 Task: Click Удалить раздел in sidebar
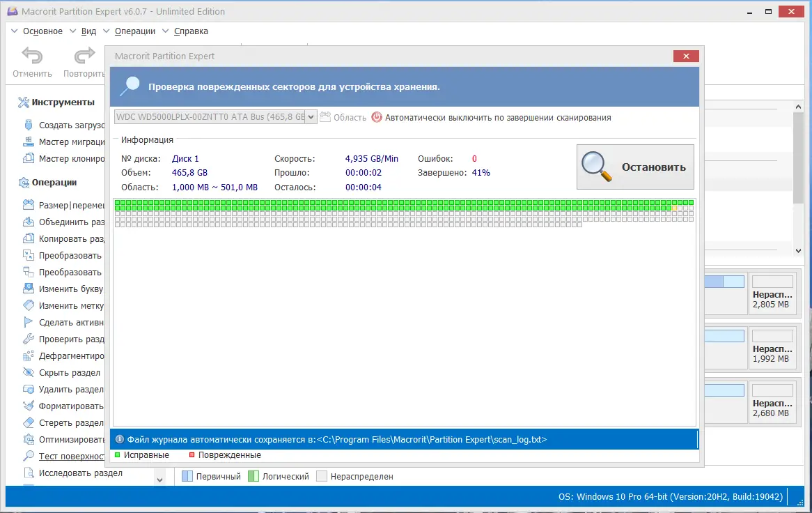tap(71, 389)
